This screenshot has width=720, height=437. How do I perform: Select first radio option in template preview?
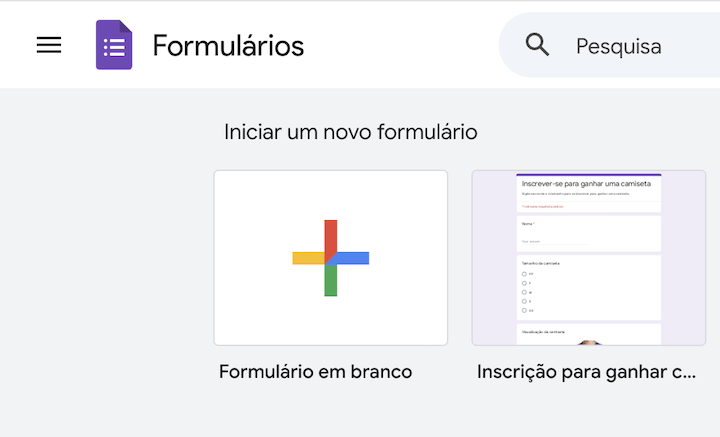(x=523, y=273)
